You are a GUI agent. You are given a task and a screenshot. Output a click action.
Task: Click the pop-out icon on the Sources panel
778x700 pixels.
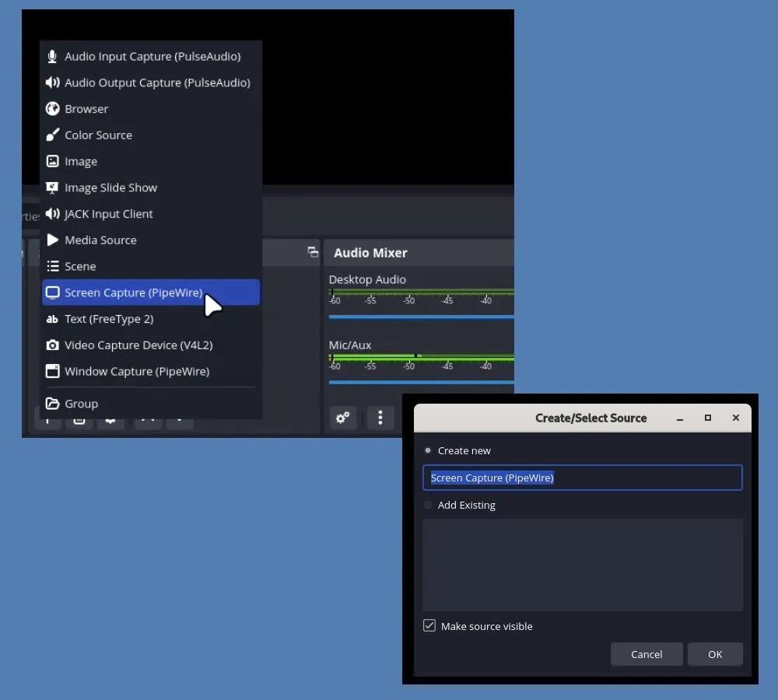[313, 252]
